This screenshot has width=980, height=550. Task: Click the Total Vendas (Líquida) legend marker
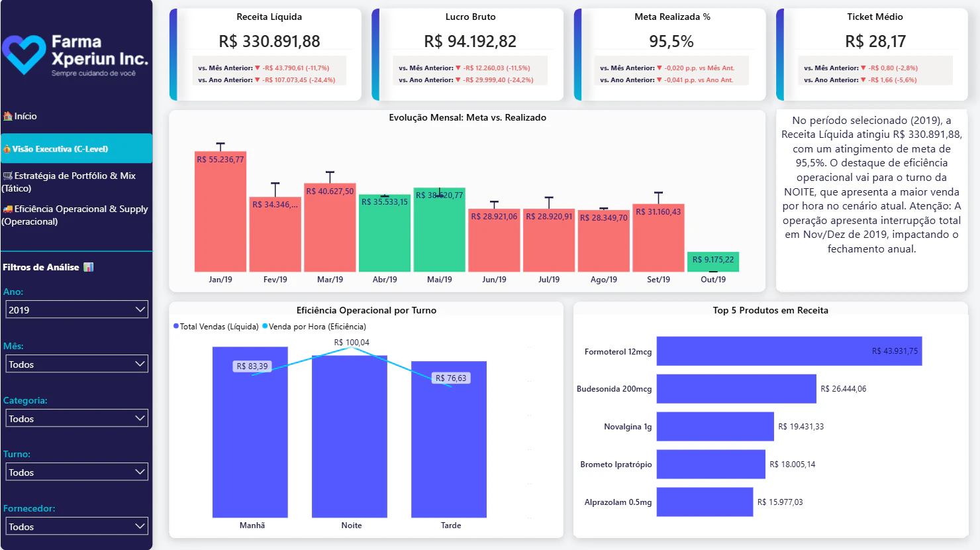(176, 326)
